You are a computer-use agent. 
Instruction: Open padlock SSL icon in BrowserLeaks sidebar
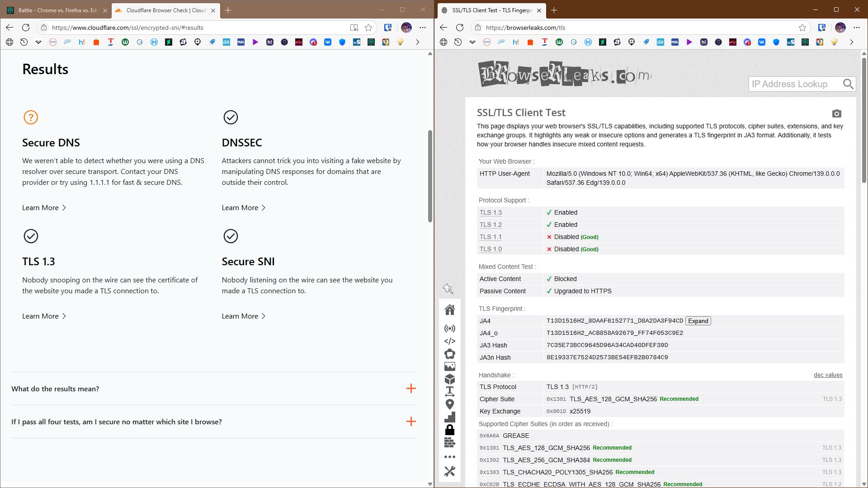tap(449, 429)
